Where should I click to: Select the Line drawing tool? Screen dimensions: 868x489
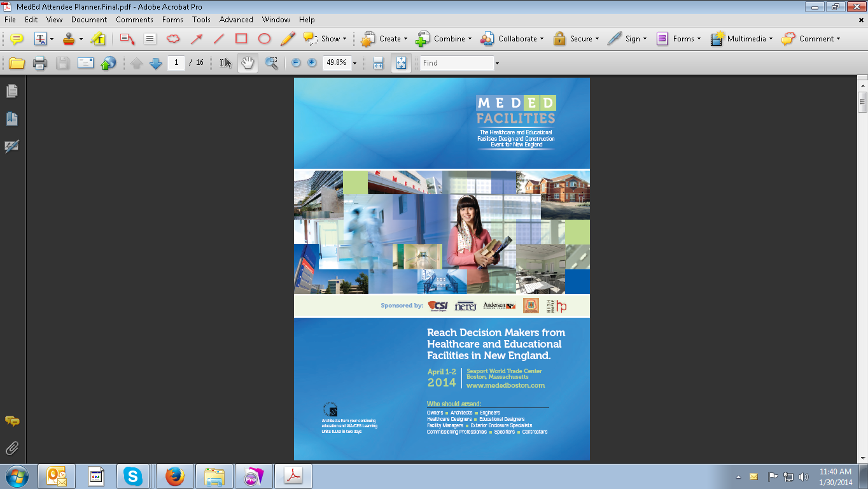click(219, 39)
